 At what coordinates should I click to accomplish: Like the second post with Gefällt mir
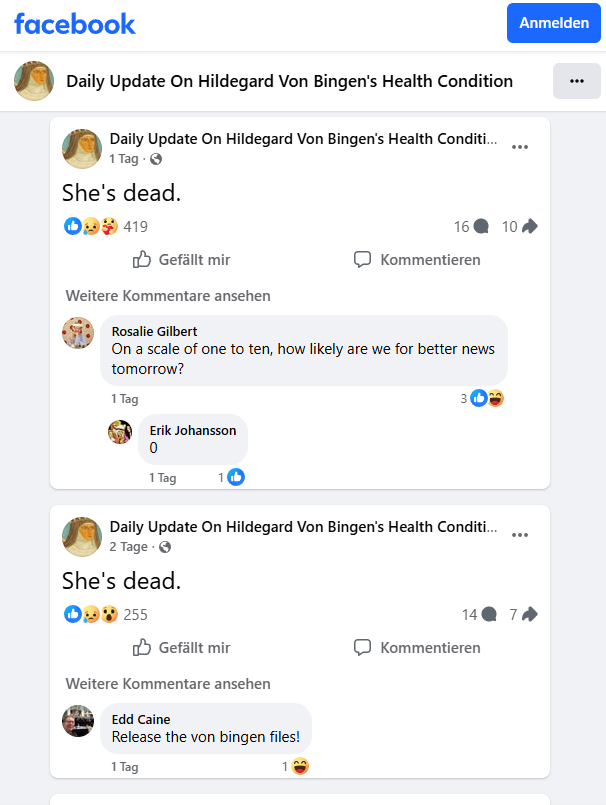(x=181, y=648)
